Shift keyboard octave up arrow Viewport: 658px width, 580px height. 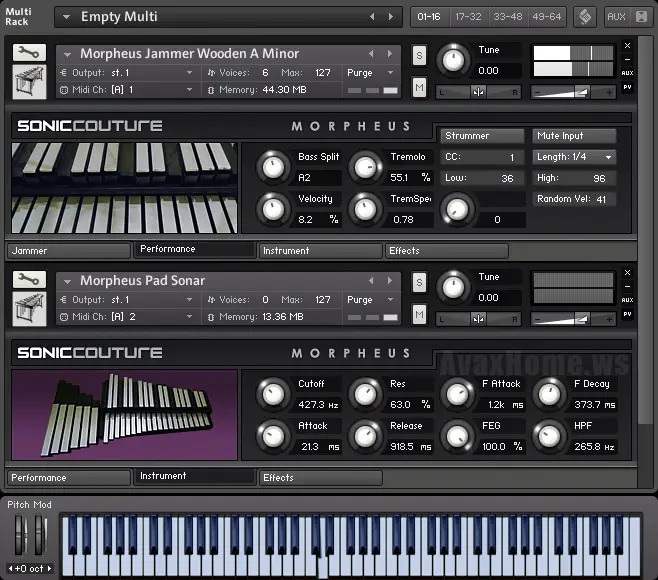tap(49, 569)
